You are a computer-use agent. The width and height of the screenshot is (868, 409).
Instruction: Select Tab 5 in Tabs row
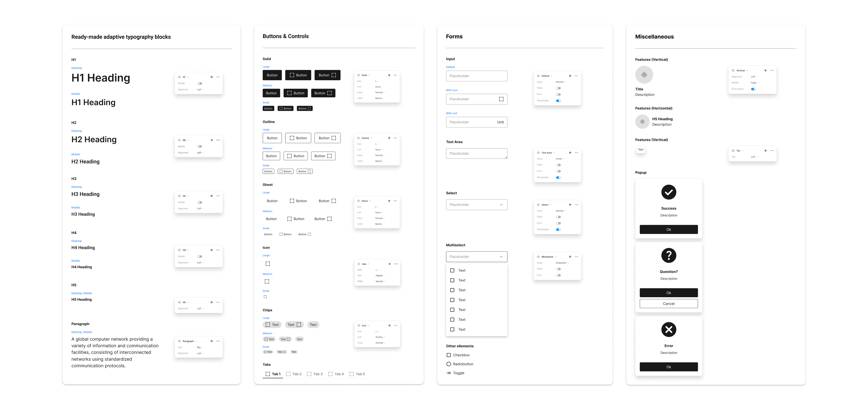(x=357, y=374)
